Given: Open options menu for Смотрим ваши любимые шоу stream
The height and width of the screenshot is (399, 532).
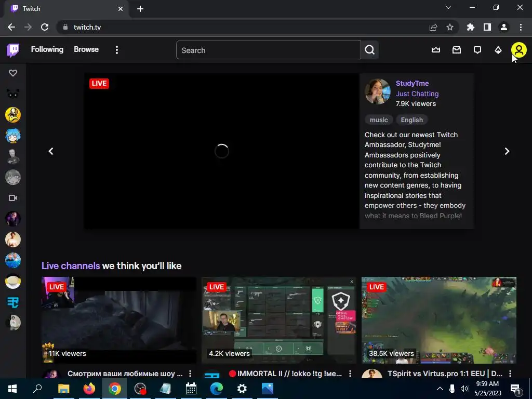Looking at the screenshot, I should point(190,374).
